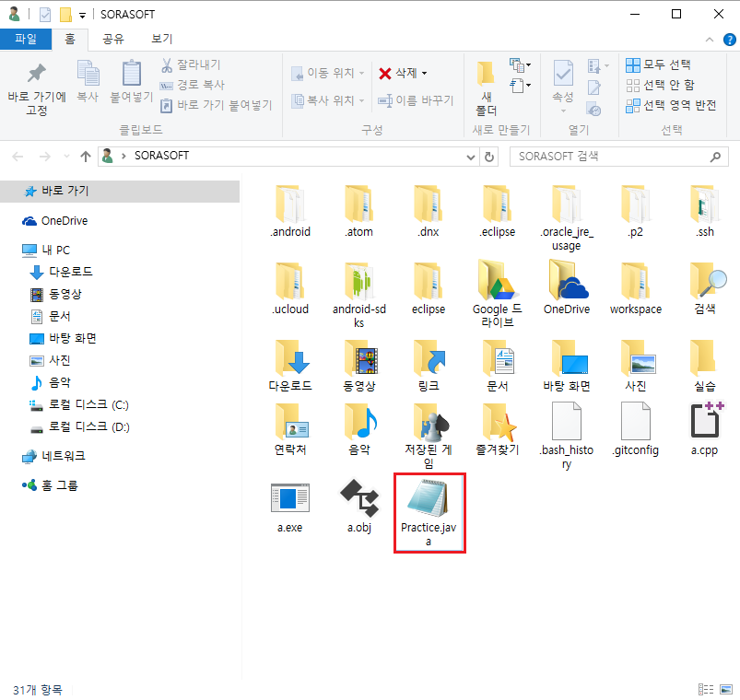This screenshot has height=700, width=740.
Task: Select the Contacts (연락처) folder icon
Action: (x=290, y=421)
